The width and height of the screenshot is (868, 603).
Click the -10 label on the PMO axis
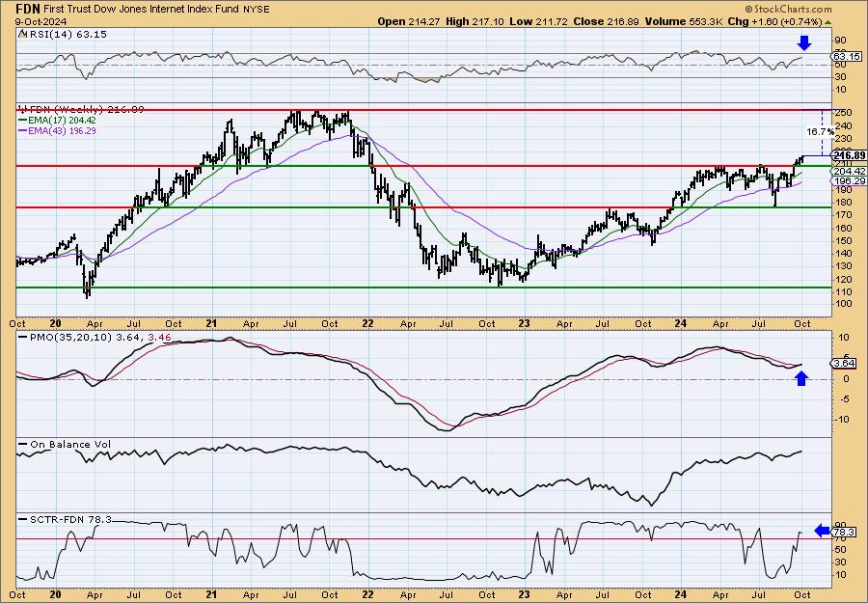[842, 419]
